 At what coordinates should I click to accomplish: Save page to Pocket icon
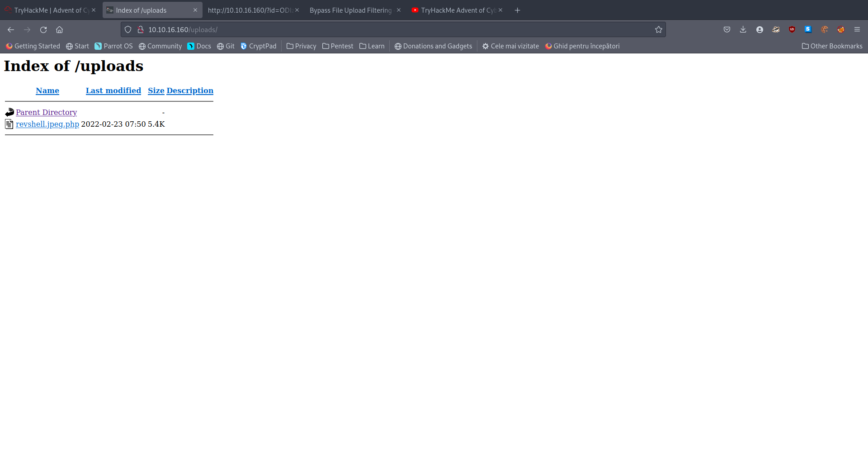click(726, 30)
